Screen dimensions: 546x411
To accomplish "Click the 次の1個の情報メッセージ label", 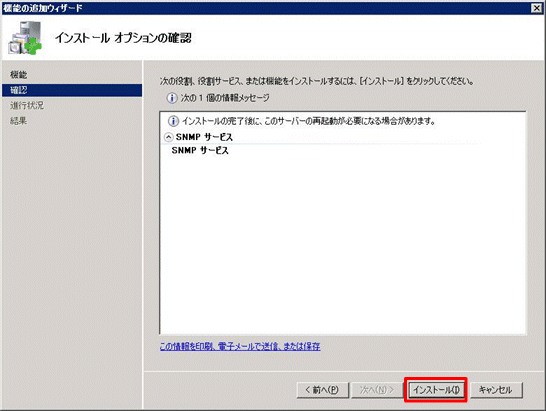I will tap(225, 98).
